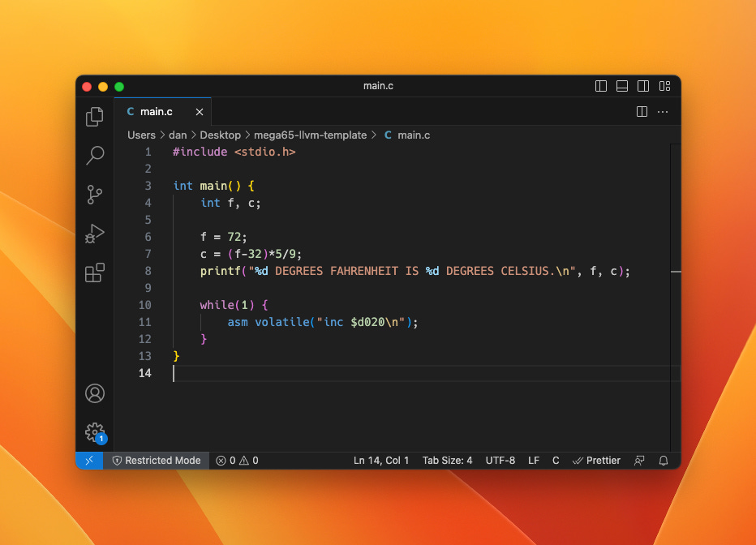Select C language mode in status bar
756x545 pixels.
pyautogui.click(x=556, y=461)
